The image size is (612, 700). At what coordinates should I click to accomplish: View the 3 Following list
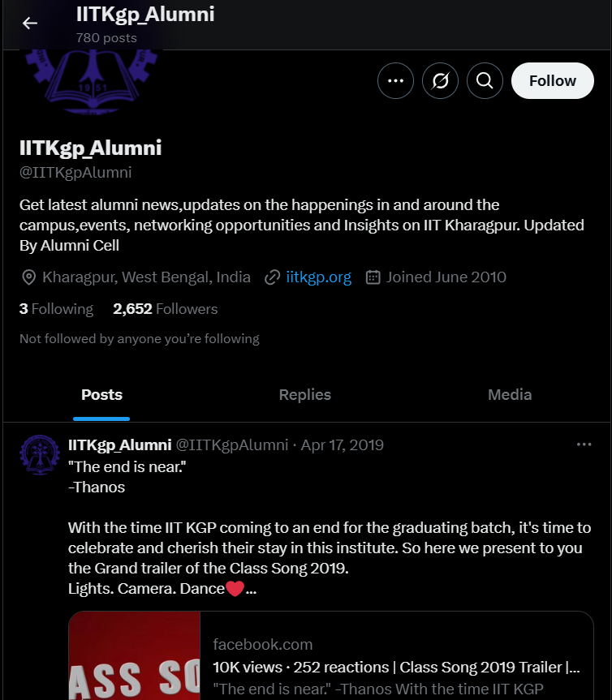point(56,309)
